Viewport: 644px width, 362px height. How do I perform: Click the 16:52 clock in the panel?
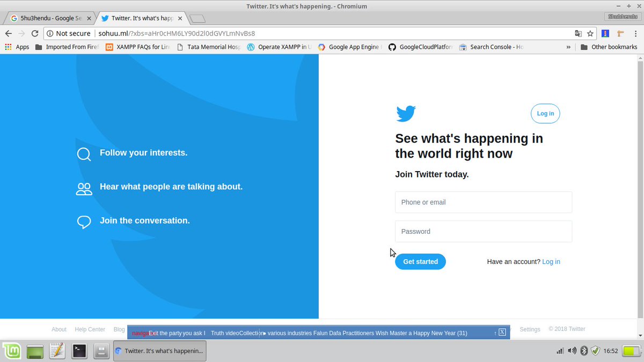(x=611, y=351)
